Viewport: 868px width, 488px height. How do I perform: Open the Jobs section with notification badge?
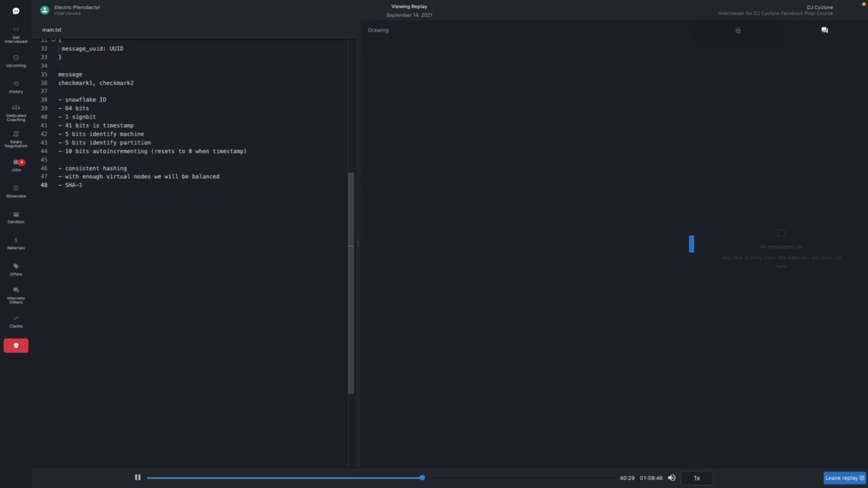(x=16, y=165)
